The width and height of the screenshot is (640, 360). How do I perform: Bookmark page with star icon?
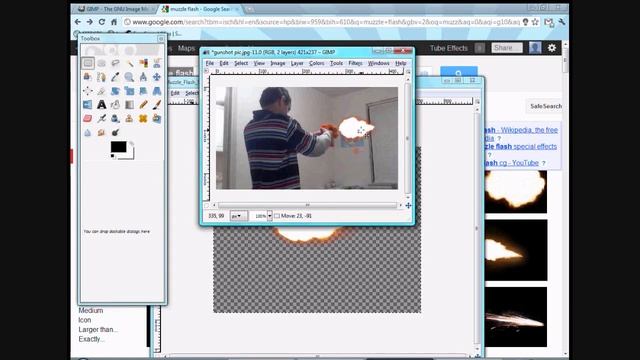tap(535, 22)
